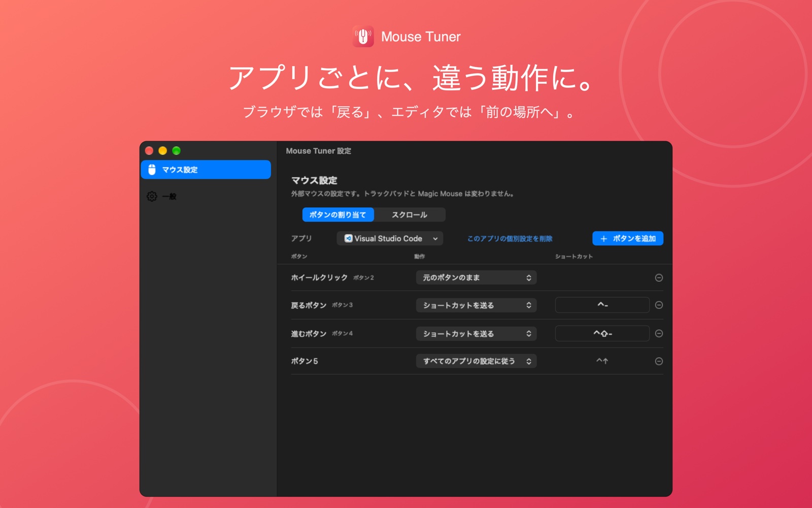Viewport: 812px width, 508px height.
Task: Click the mouse icon in マウス設定 row
Action: tap(152, 170)
